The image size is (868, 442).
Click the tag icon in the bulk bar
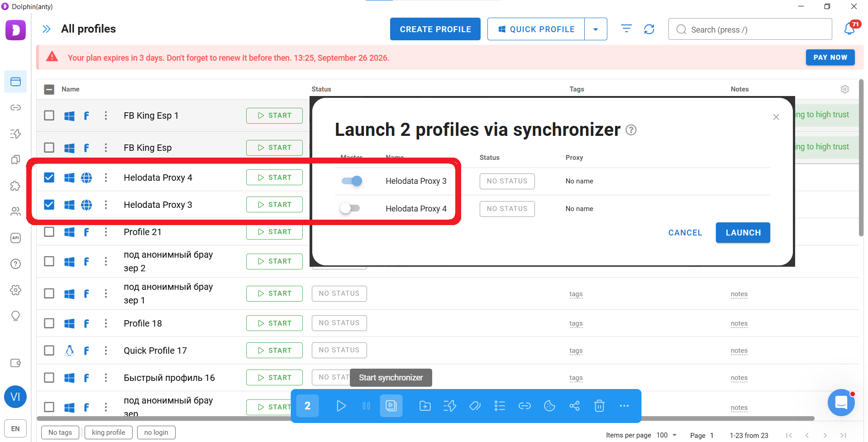coord(475,406)
